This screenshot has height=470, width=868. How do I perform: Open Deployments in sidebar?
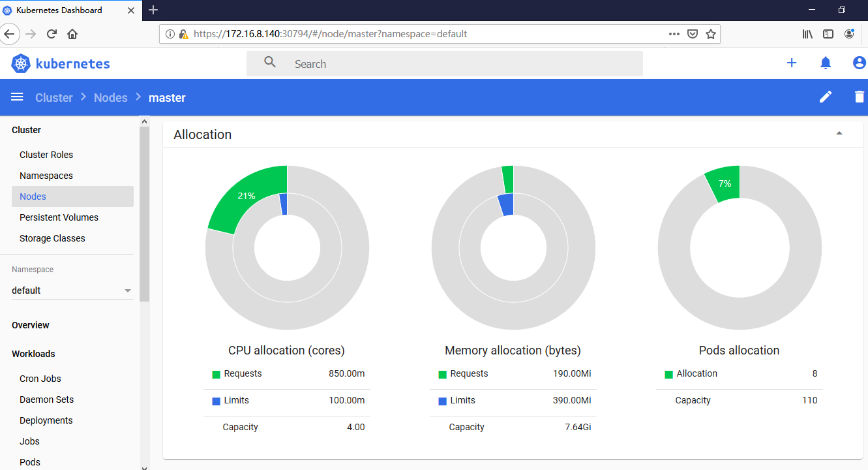pyautogui.click(x=46, y=420)
